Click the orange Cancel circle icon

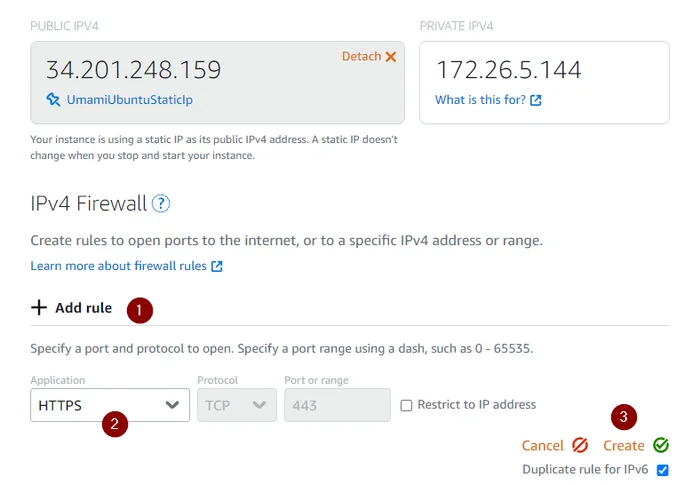coord(580,445)
